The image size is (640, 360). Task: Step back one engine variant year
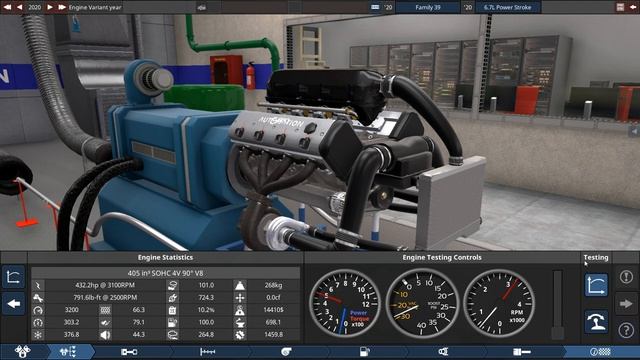[x=19, y=7]
